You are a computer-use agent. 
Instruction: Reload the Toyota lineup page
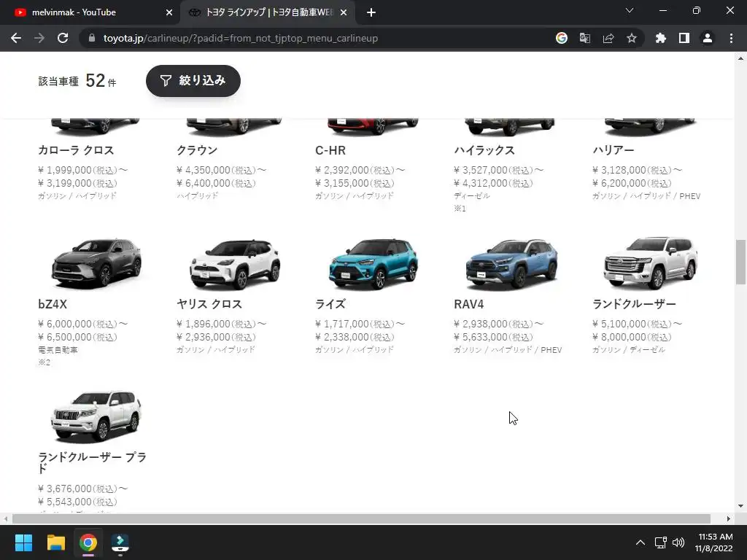(63, 38)
